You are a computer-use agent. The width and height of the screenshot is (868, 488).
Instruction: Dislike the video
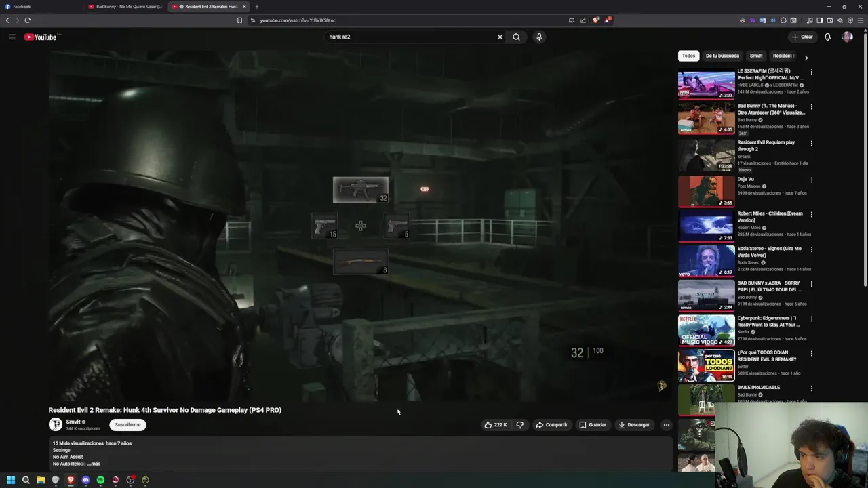click(520, 424)
